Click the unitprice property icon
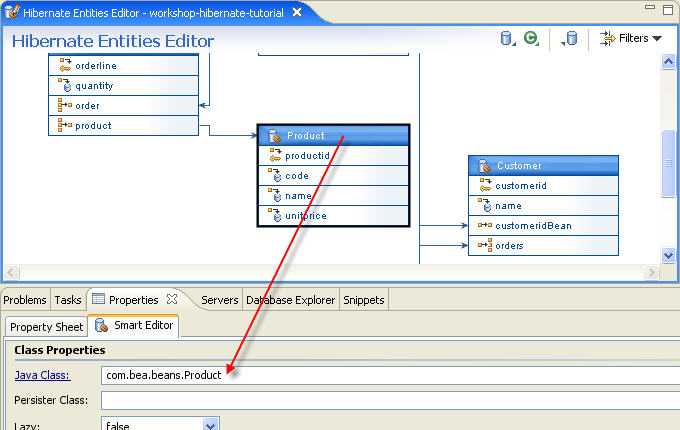 pyautogui.click(x=275, y=215)
